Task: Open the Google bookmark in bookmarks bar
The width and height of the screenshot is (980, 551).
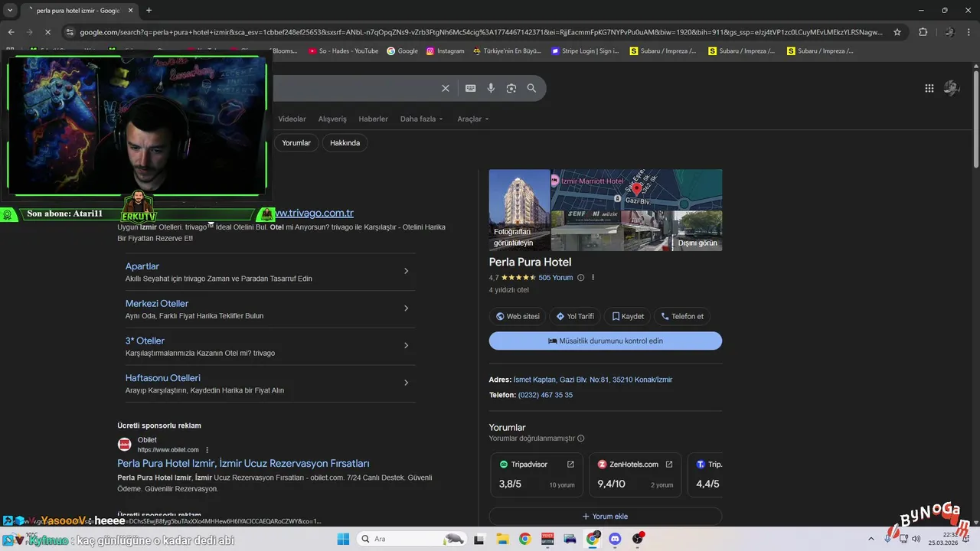Action: pos(402,51)
